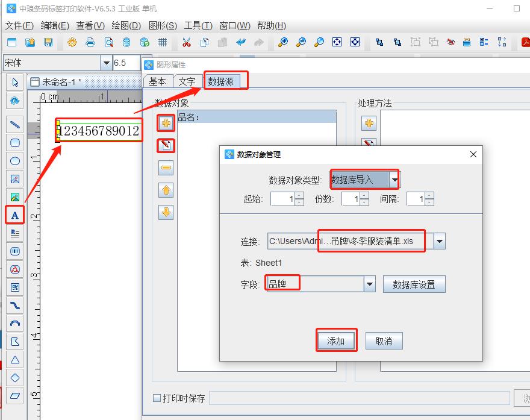The image size is (530, 420).
Task: Open the red PDF icon on toolbar
Action: tap(524, 43)
